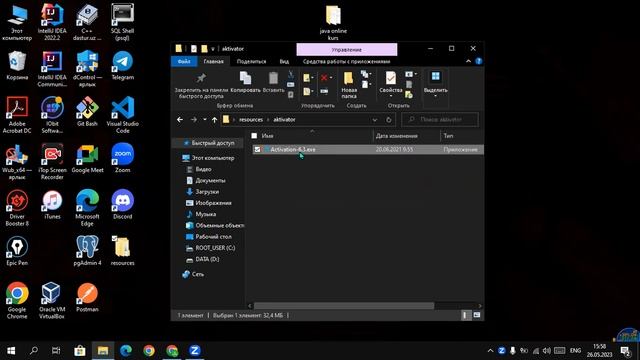Select the resources breadcrumb in address bar
The image size is (640, 360).
point(251,120)
